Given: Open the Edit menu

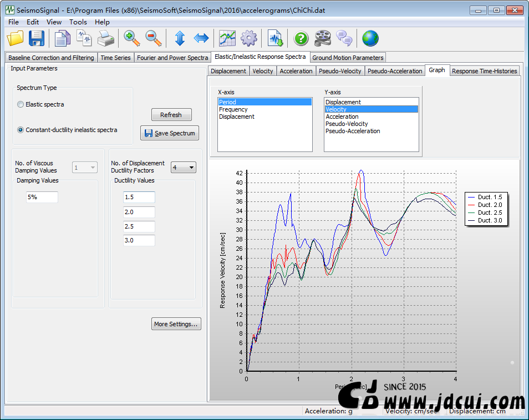Looking at the screenshot, I should (x=33, y=22).
